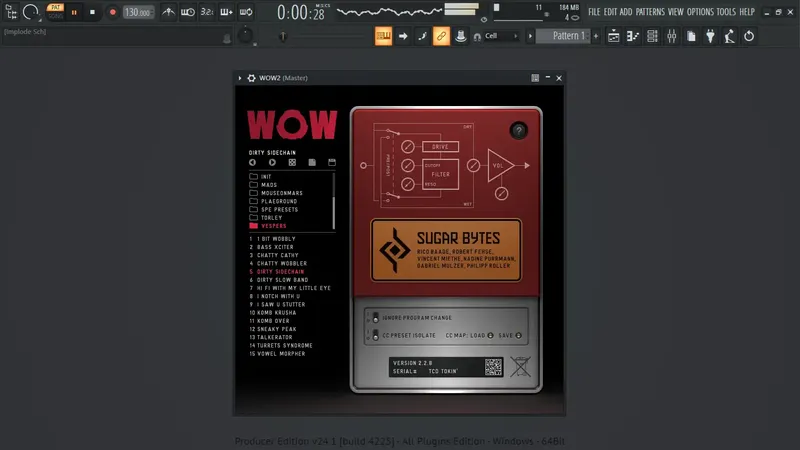Go to previous WOW preset arrow
800x450 pixels.
[253, 162]
